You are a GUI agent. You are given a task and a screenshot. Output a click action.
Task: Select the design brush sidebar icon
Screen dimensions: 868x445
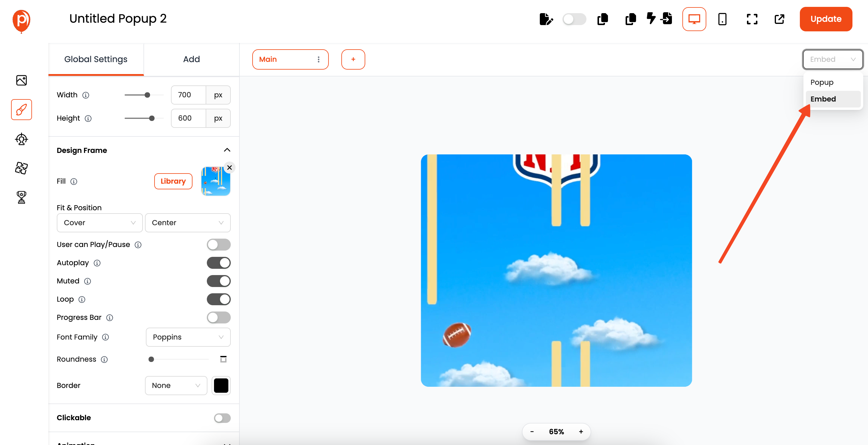click(22, 109)
